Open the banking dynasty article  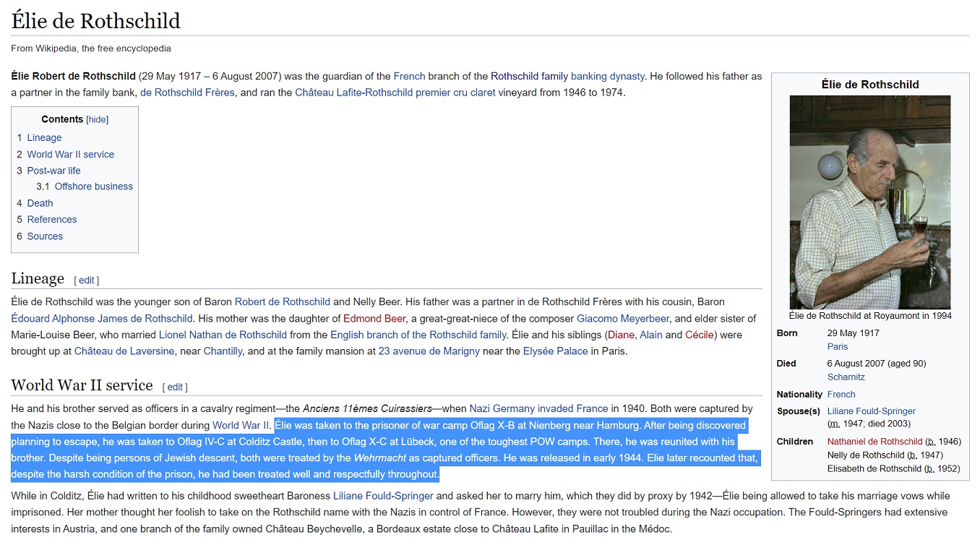point(608,76)
